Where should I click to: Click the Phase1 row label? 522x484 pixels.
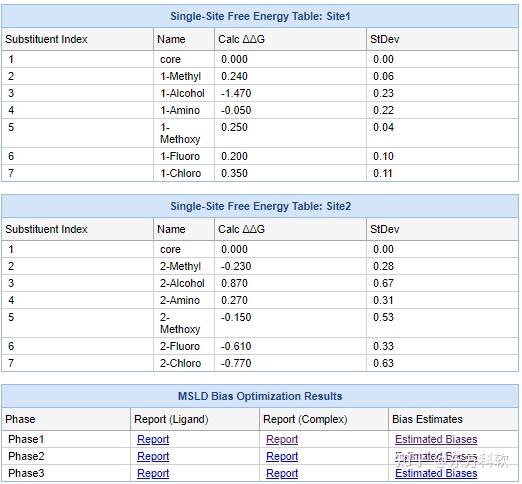(x=26, y=439)
